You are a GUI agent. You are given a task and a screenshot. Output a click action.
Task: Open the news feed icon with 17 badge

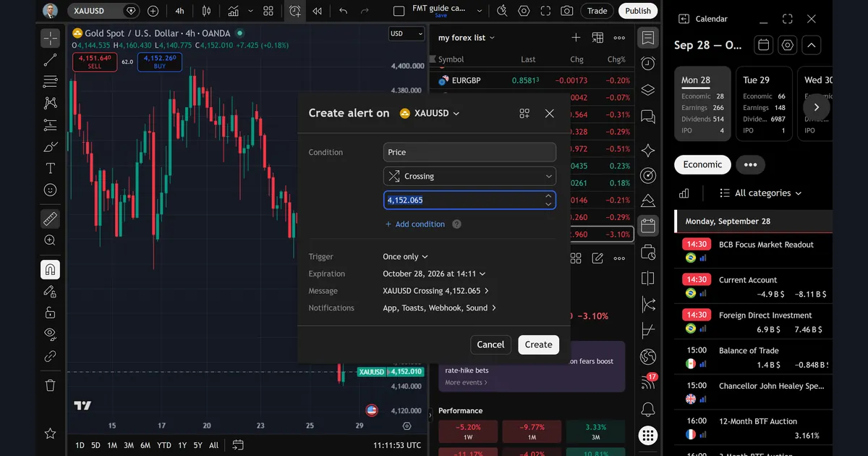click(648, 382)
